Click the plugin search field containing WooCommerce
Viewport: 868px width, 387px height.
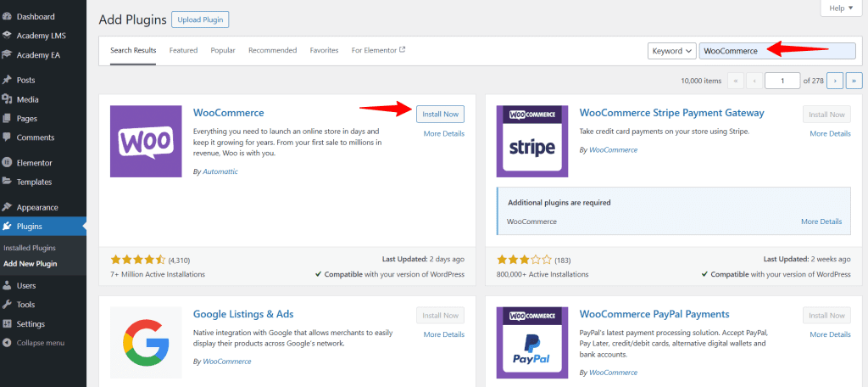777,50
